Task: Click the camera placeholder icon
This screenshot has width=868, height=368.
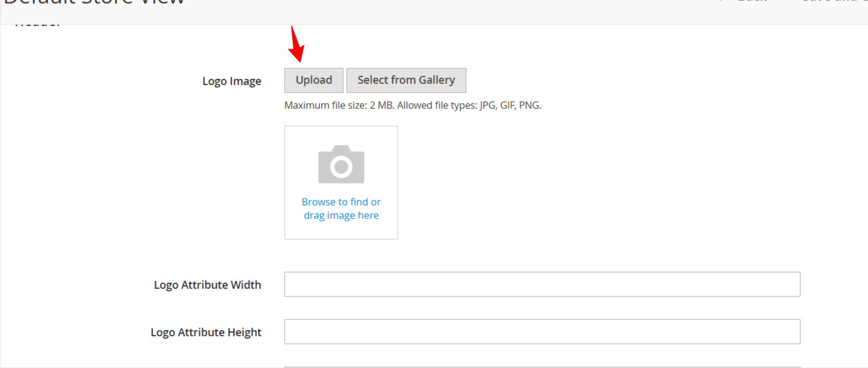Action: (341, 164)
